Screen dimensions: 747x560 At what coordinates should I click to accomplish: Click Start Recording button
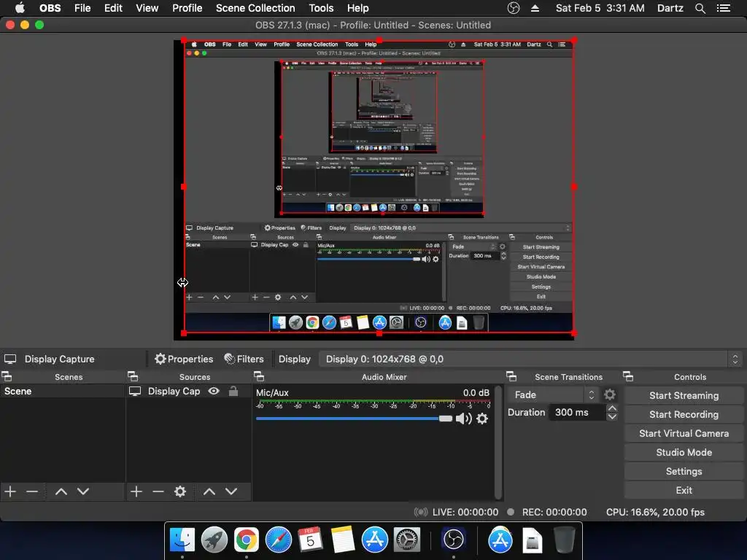684,414
